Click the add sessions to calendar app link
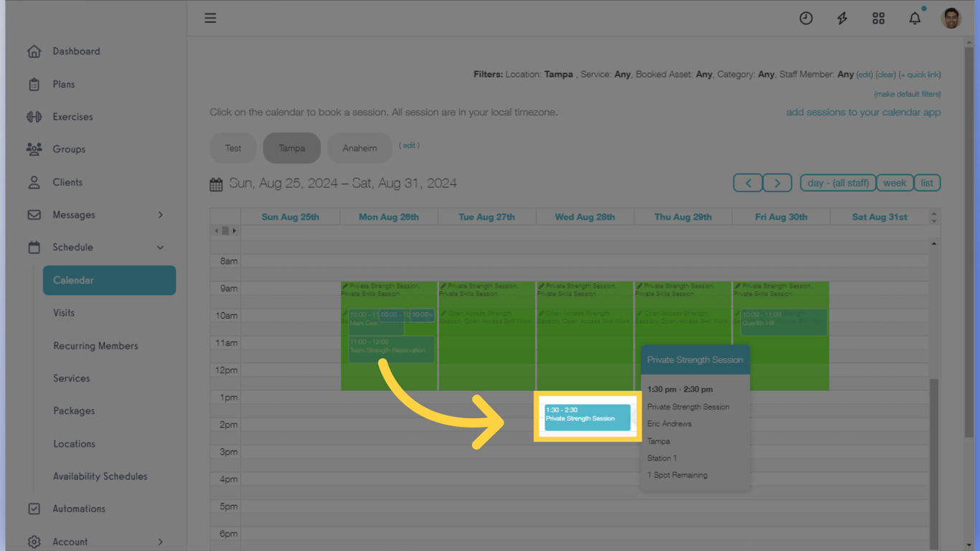This screenshot has width=980, height=551. pos(863,112)
